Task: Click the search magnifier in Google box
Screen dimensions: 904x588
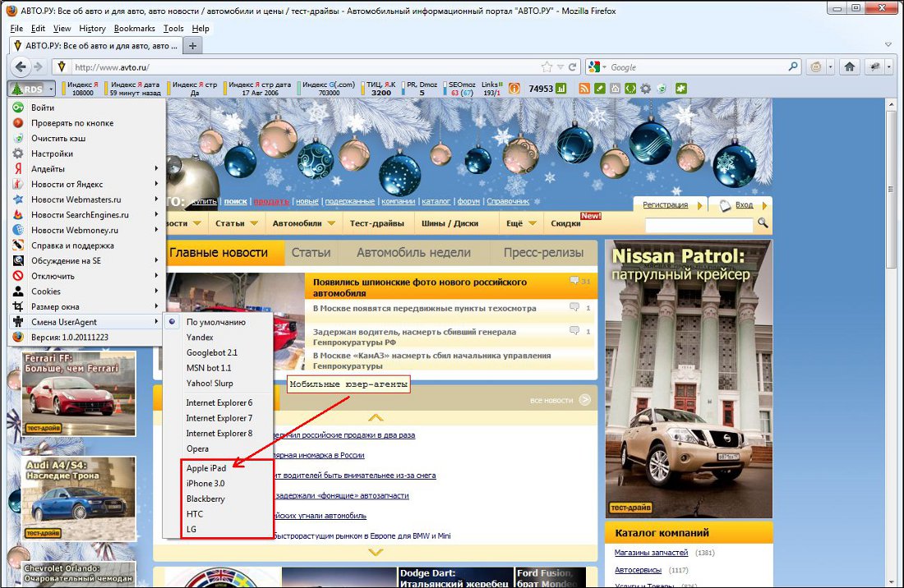Action: coord(794,67)
